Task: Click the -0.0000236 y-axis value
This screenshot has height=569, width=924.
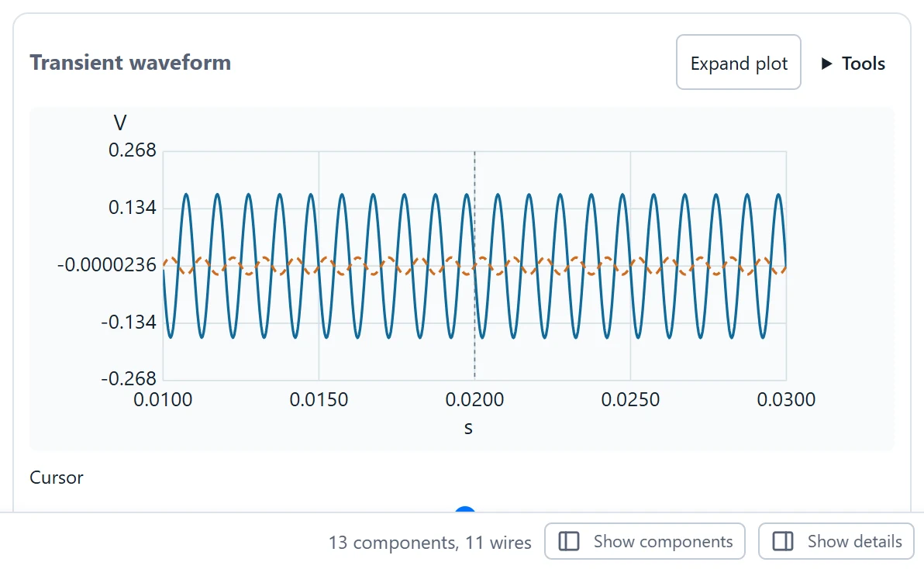Action: click(107, 265)
